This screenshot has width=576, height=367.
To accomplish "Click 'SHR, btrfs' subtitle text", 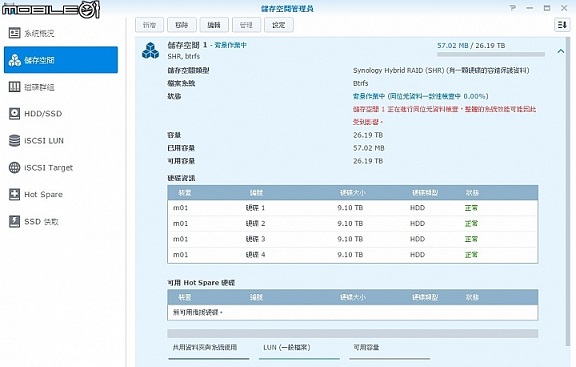I will (184, 56).
